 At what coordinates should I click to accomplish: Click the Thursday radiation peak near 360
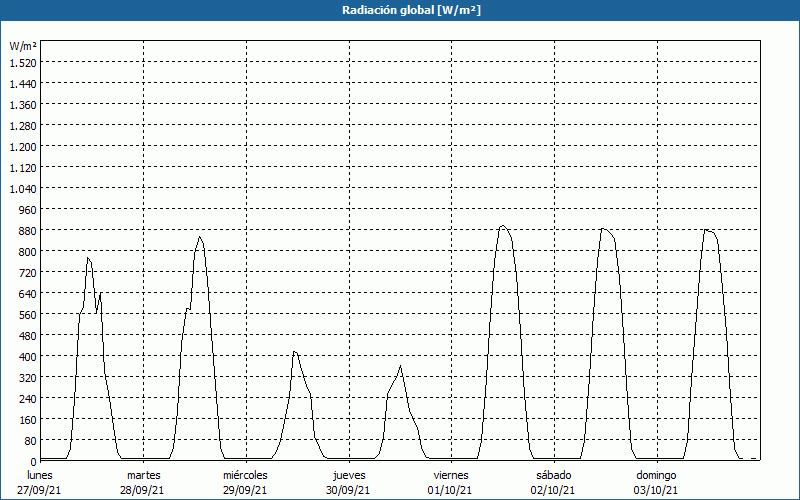coord(401,366)
